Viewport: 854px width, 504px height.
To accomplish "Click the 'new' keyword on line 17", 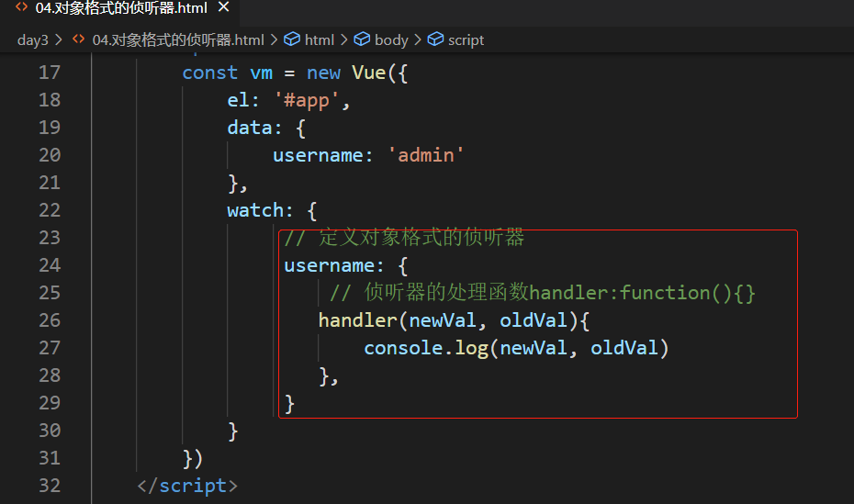I will 323,73.
